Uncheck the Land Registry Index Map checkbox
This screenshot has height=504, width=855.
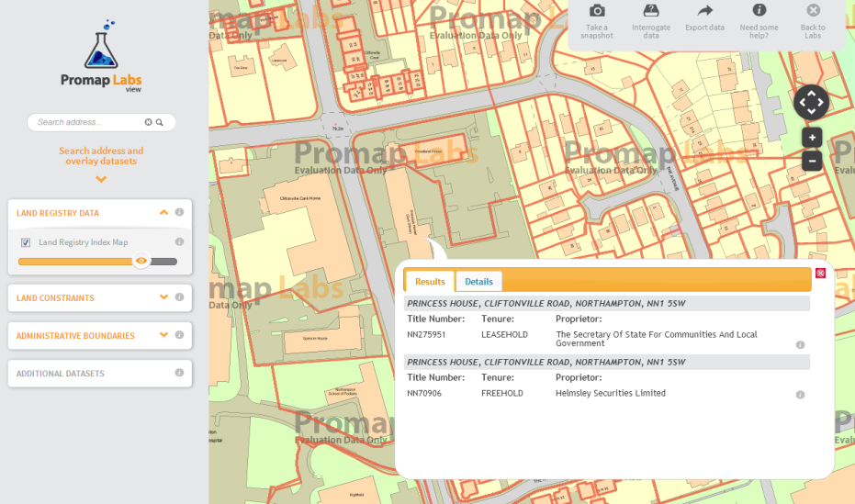coord(26,243)
